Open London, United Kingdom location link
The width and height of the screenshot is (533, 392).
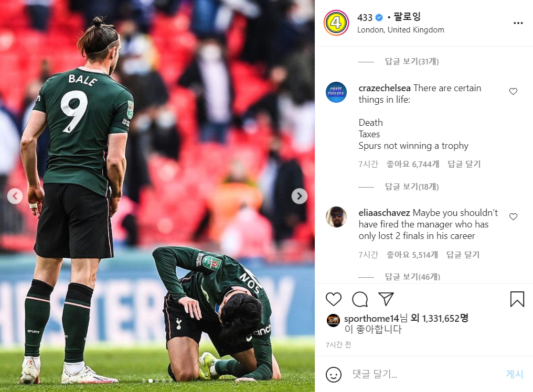point(400,30)
